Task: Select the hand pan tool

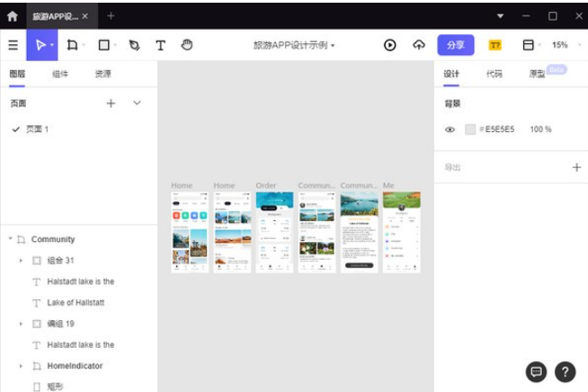Action: pos(187,45)
